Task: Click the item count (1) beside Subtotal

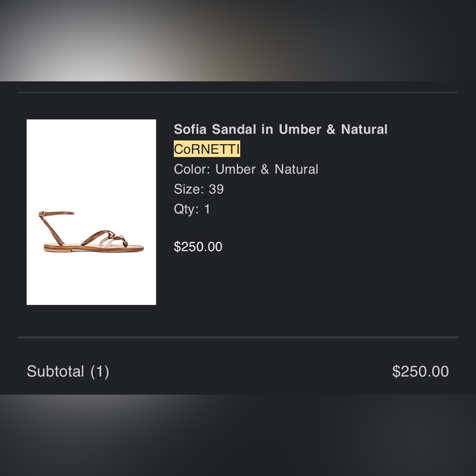Action: (99, 372)
